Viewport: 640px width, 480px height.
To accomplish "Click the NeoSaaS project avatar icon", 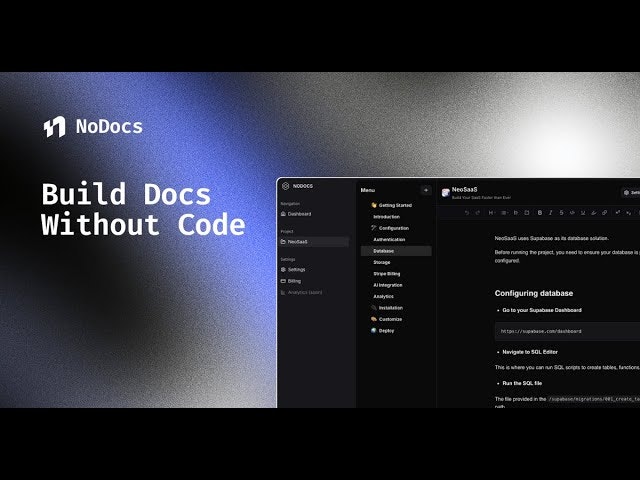I will pyautogui.click(x=445, y=193).
